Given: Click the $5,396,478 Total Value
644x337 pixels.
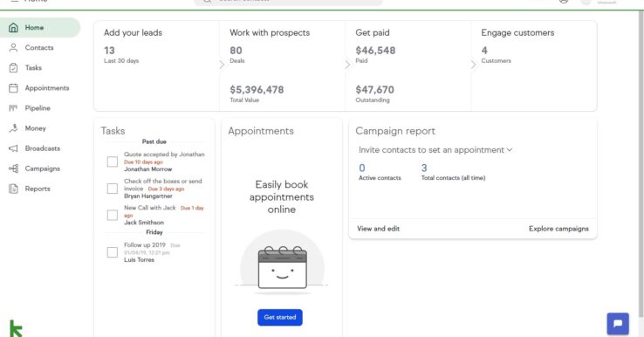Looking at the screenshot, I should point(257,90).
